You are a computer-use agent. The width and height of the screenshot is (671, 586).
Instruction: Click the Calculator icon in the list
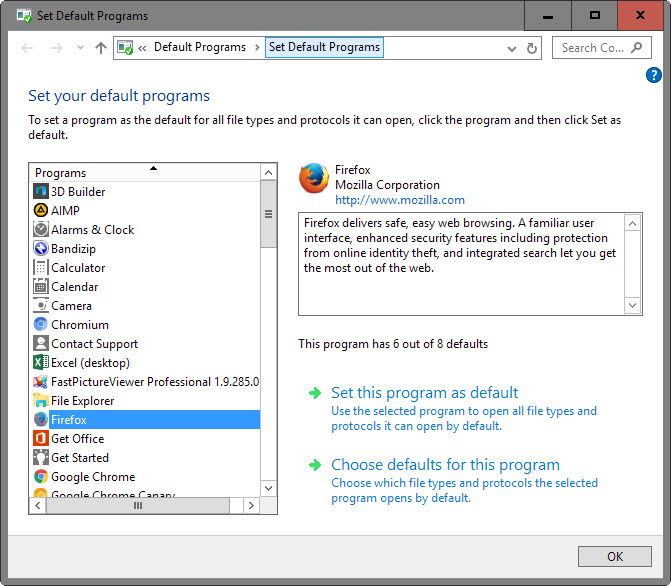pyautogui.click(x=41, y=268)
